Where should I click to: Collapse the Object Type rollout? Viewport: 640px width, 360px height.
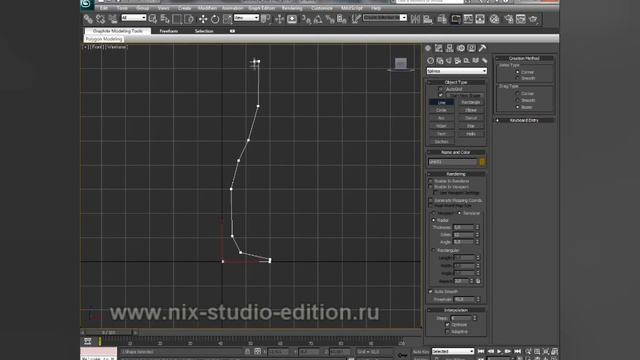pos(456,82)
